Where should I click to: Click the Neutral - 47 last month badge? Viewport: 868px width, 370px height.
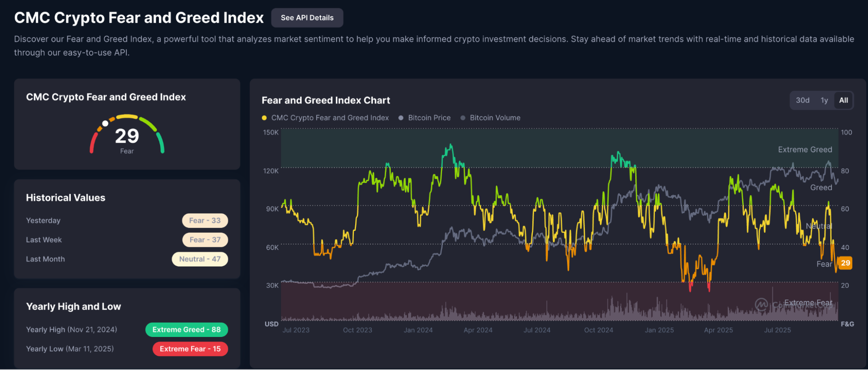[200, 259]
